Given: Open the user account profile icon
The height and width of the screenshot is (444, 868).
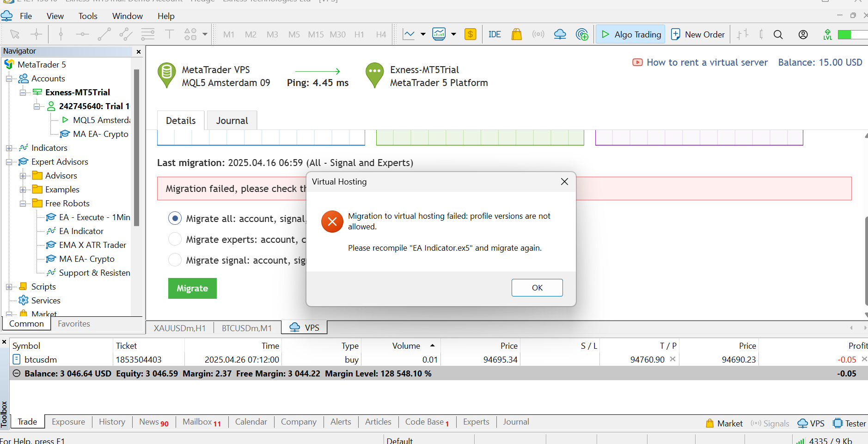Looking at the screenshot, I should [x=803, y=35].
